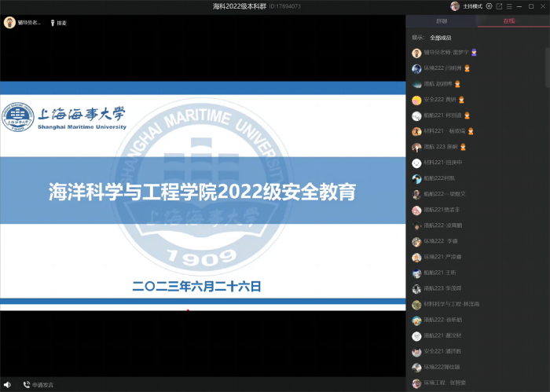
Task: Select member 港航221曹孟丰
Action: (442, 210)
